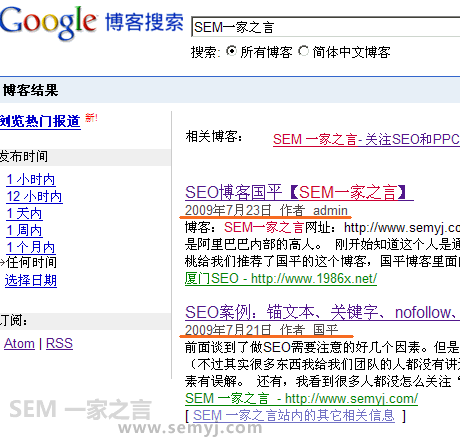
Task: Select the 所有博客 radio button
Action: [x=231, y=51]
